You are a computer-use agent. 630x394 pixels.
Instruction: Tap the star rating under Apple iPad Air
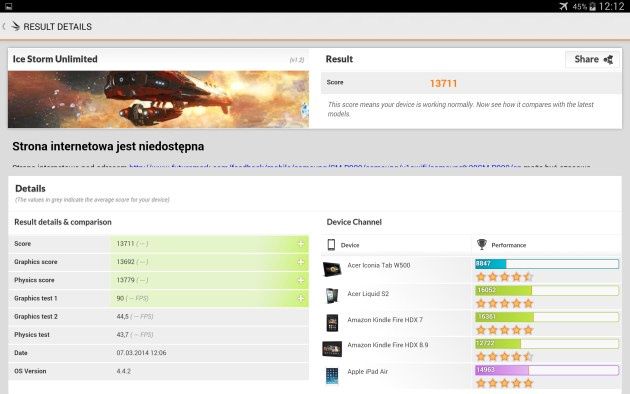(x=505, y=383)
